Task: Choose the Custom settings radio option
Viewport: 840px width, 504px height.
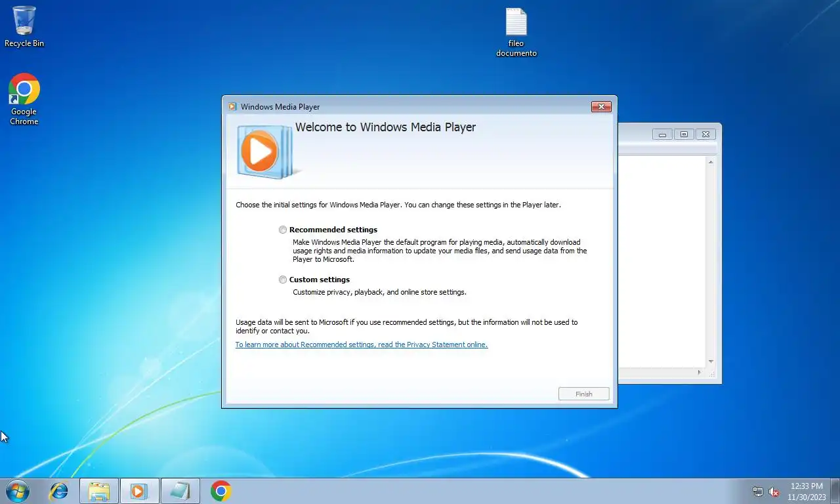Action: point(283,280)
